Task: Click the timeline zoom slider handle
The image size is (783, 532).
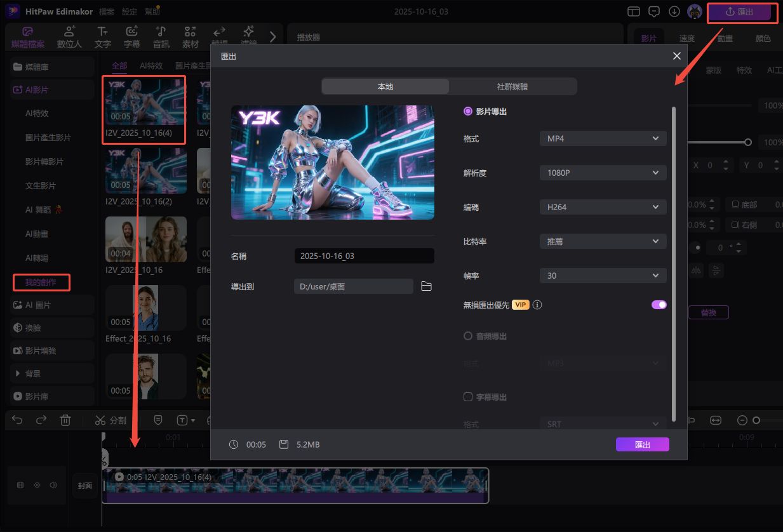Action: (x=756, y=420)
